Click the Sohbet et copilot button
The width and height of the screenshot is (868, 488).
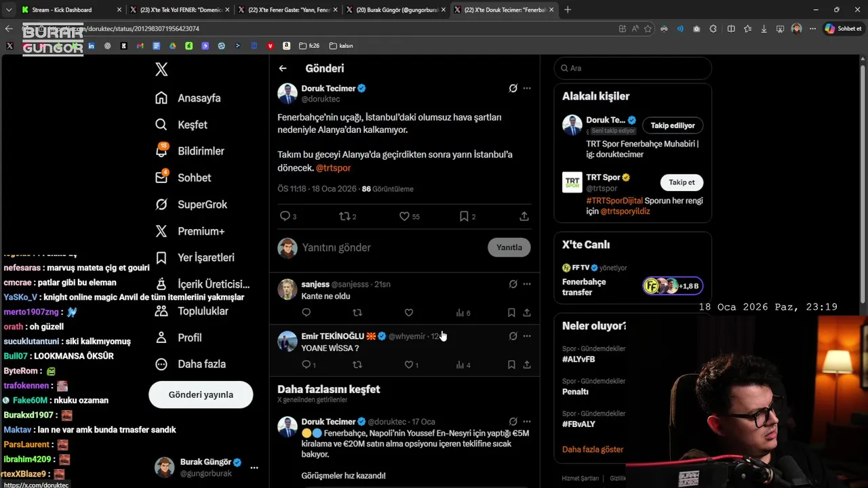tap(843, 28)
